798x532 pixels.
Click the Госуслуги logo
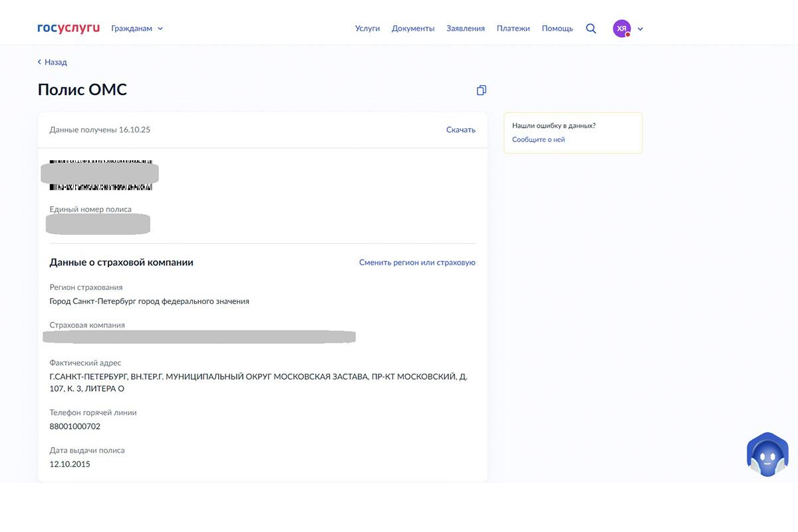pos(68,29)
